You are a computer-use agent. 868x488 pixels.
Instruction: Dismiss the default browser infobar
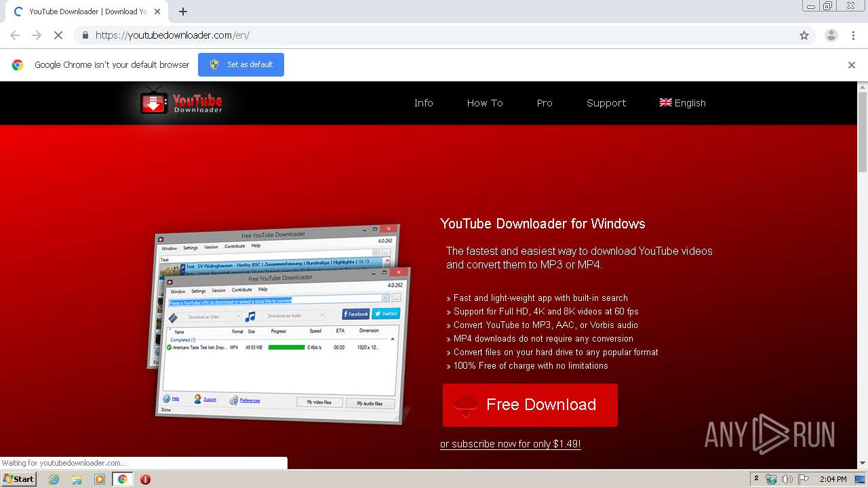[x=852, y=65]
